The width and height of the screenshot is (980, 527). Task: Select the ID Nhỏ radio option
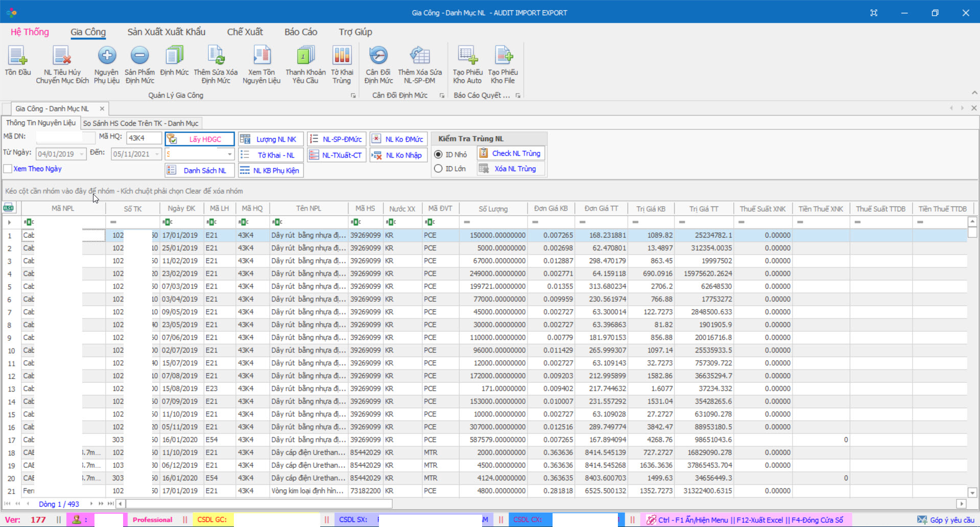tap(439, 154)
